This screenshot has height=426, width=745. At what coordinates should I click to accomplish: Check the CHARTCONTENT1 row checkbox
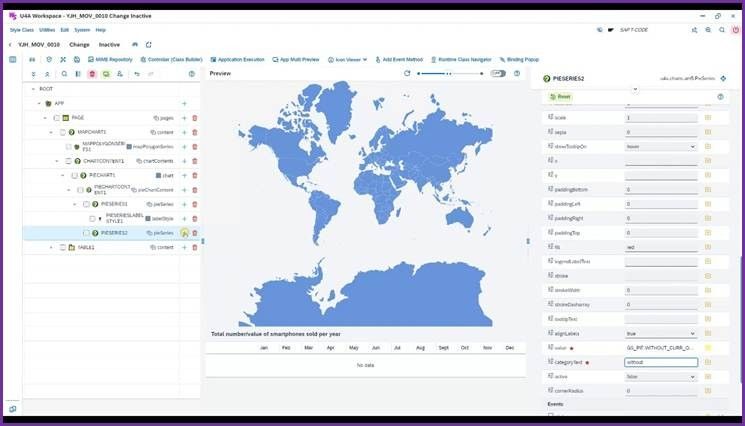coord(68,161)
